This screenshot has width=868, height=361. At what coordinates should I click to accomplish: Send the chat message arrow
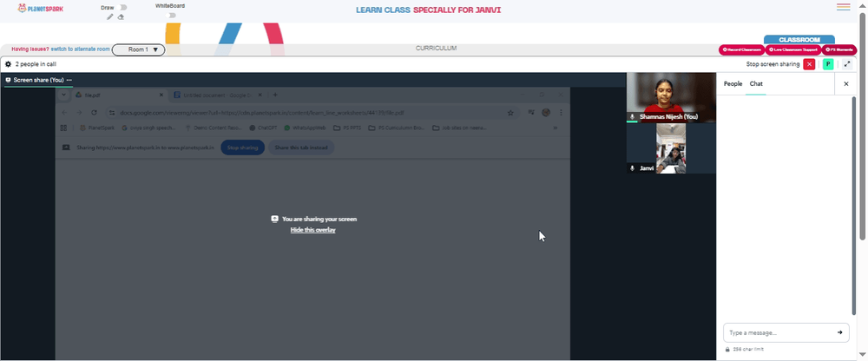coord(839,332)
